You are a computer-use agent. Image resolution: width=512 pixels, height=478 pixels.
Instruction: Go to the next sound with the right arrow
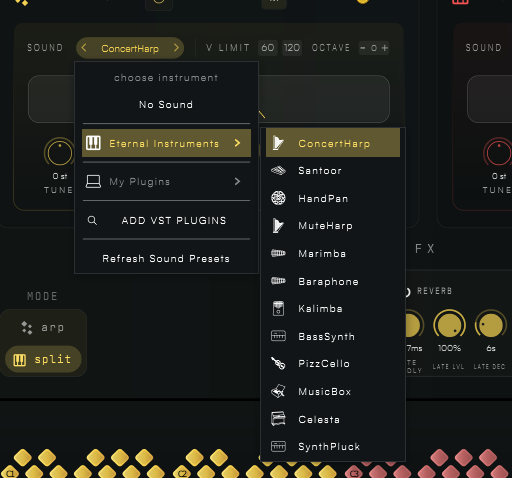[x=176, y=48]
